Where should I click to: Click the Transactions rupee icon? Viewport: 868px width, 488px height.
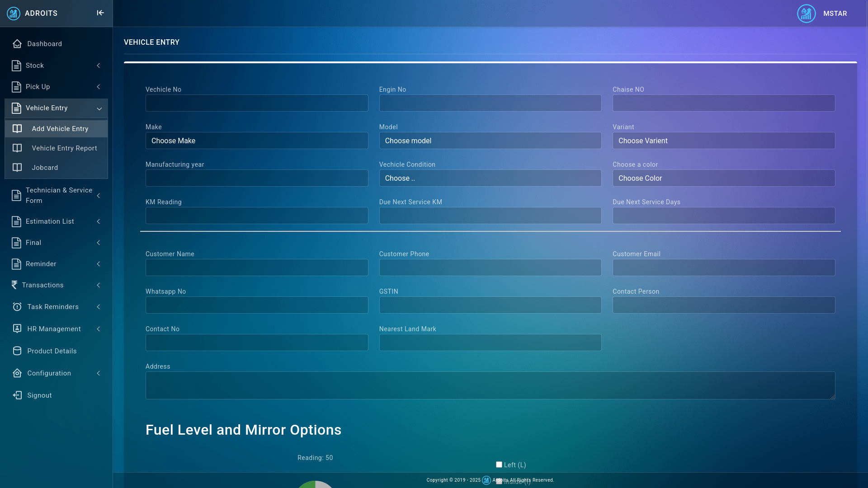[x=14, y=285]
